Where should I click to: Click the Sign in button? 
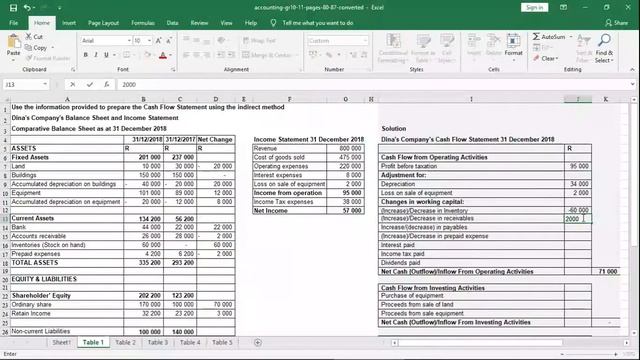[534, 7]
